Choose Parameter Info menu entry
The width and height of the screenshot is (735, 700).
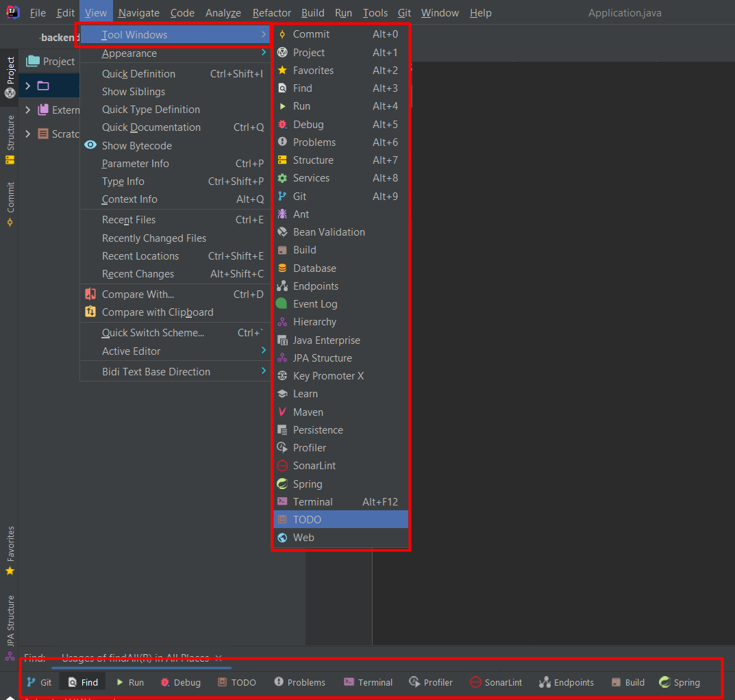tap(176, 163)
